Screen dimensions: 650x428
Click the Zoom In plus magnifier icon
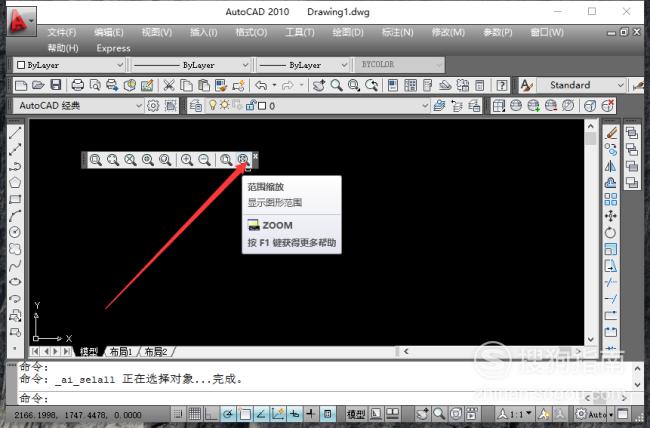(187, 160)
